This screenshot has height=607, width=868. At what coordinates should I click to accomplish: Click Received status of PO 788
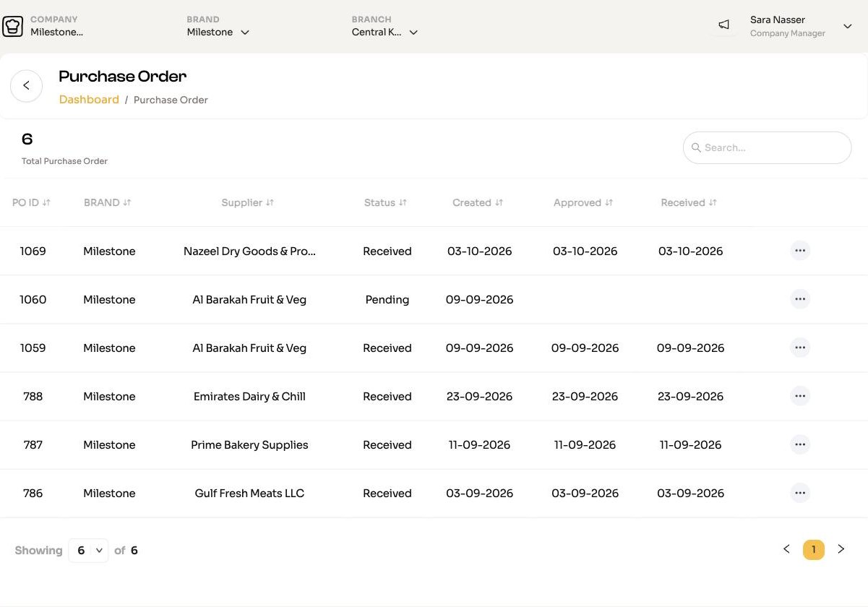click(x=387, y=397)
